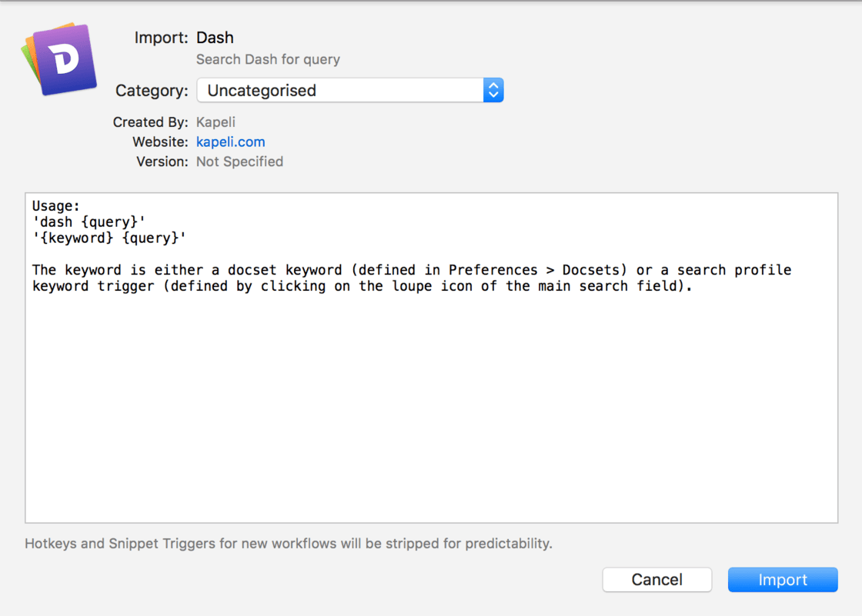Select the workflow name Dash
Viewport: 862px width, 616px height.
coord(215,38)
